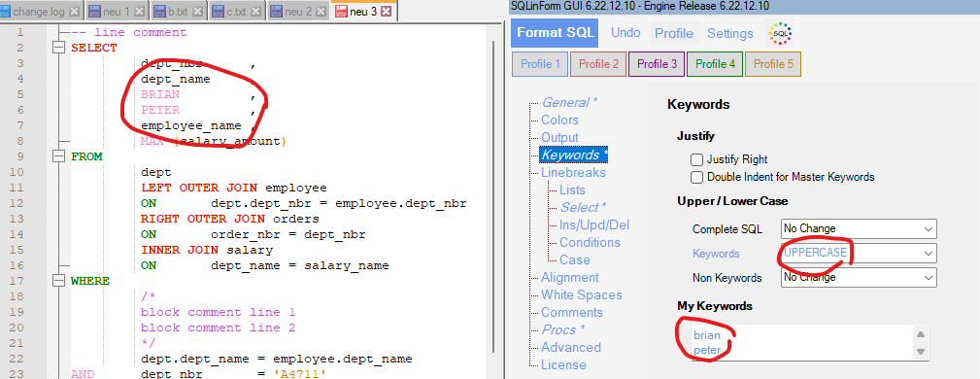
Task: Collapse the SELECT fold marker
Action: [x=58, y=48]
